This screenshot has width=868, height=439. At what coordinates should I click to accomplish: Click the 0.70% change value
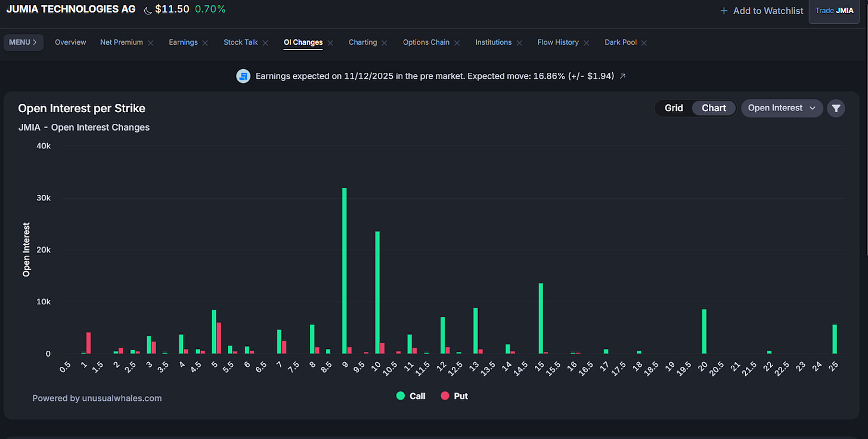tap(210, 10)
